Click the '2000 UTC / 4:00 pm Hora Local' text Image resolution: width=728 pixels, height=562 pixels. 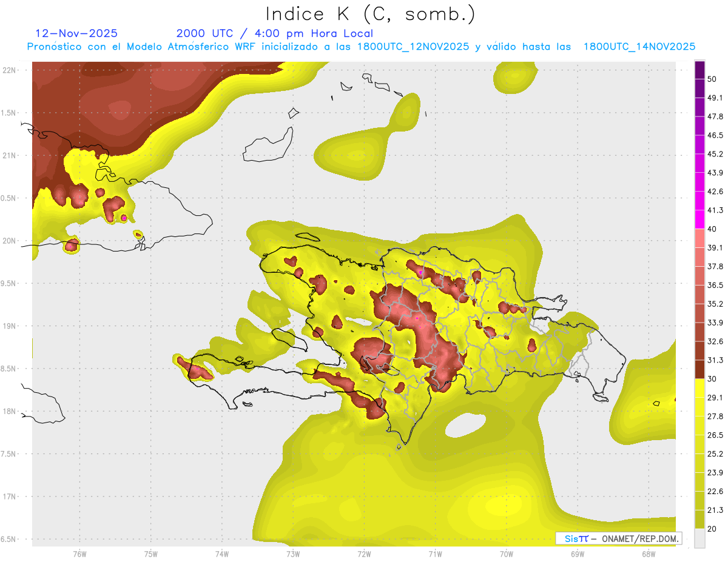tap(275, 33)
